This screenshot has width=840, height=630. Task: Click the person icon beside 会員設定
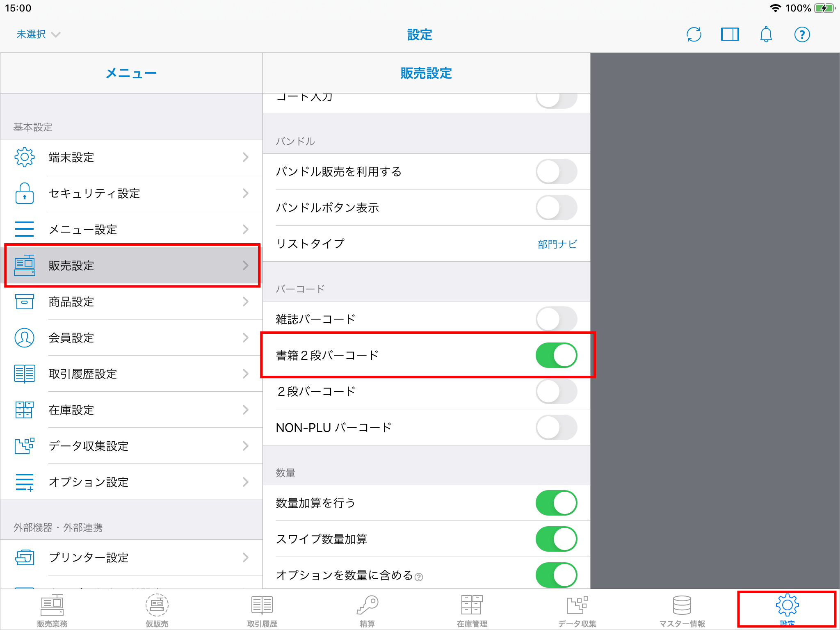click(25, 338)
